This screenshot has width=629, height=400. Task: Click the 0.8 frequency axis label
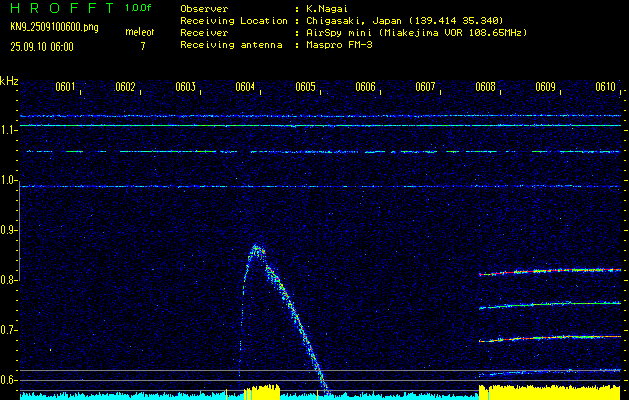pyautogui.click(x=8, y=280)
